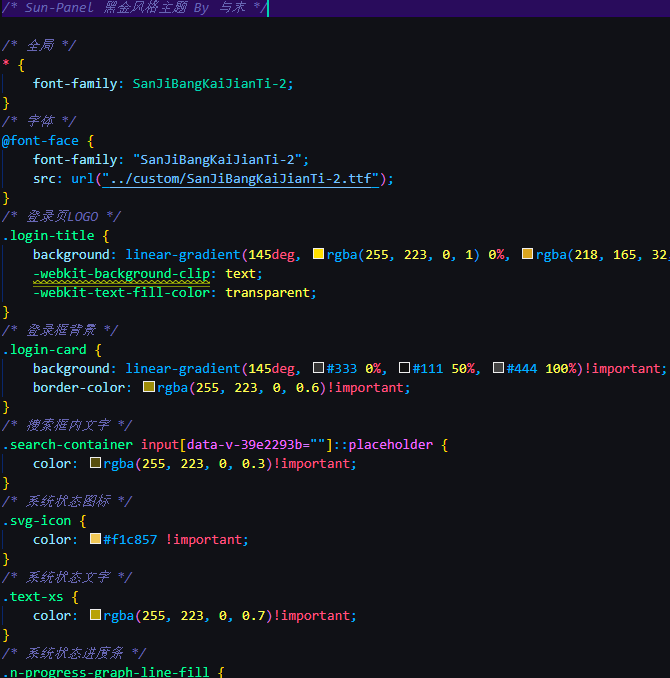The width and height of the screenshot is (670, 678).
Task: Click the .login-title selector
Action: 48,236
